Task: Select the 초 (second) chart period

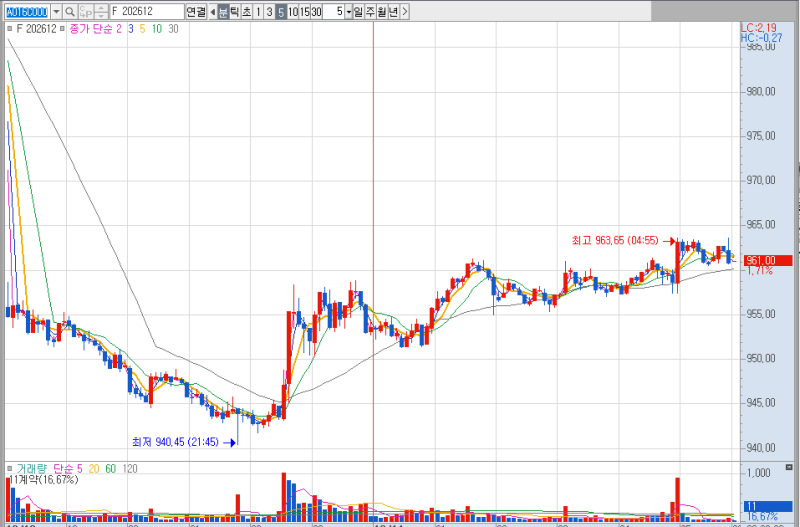Action: tap(246, 11)
